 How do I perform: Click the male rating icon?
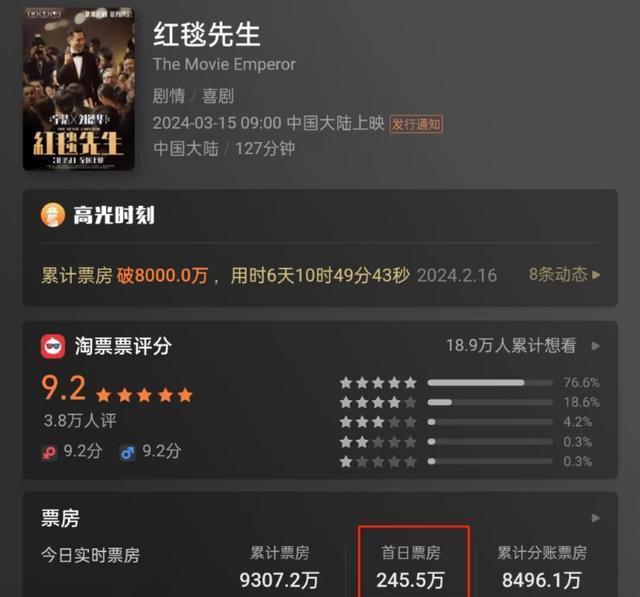[127, 453]
